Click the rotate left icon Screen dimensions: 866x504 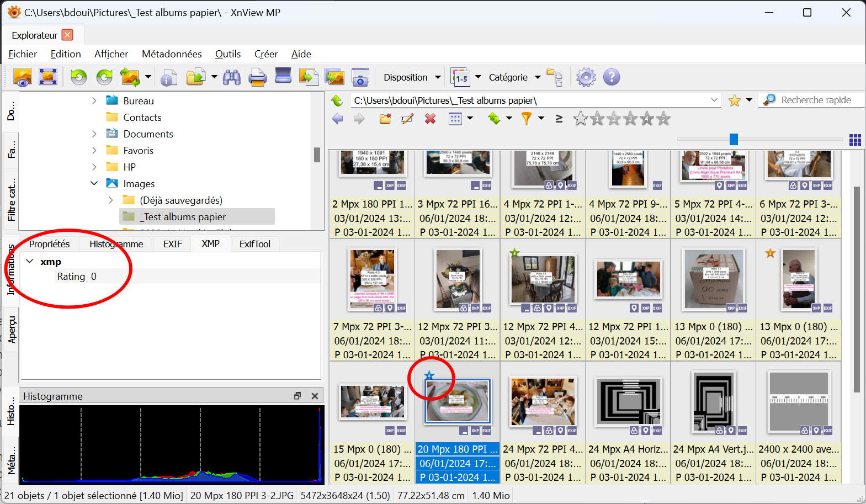78,77
